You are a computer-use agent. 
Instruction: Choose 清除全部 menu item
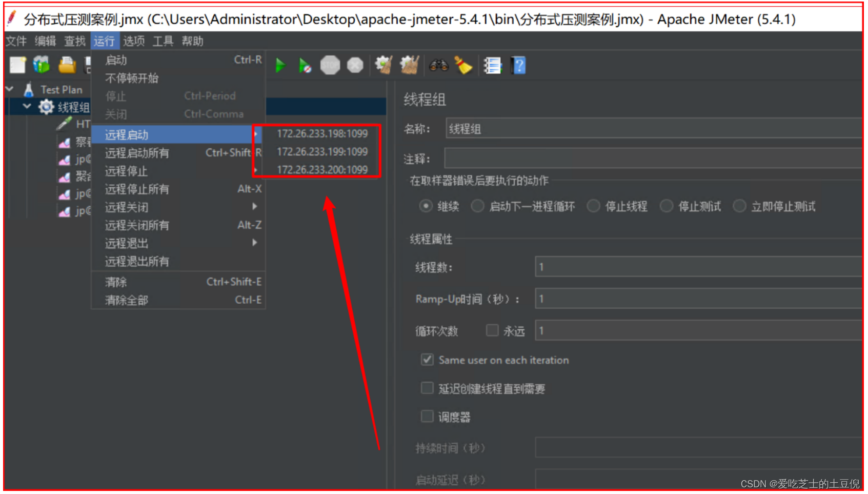(x=178, y=300)
